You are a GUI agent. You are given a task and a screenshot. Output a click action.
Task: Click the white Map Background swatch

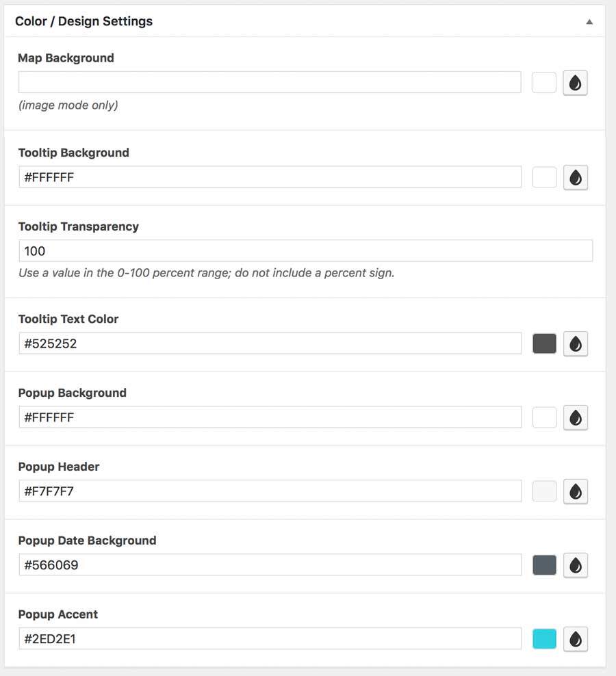point(544,83)
